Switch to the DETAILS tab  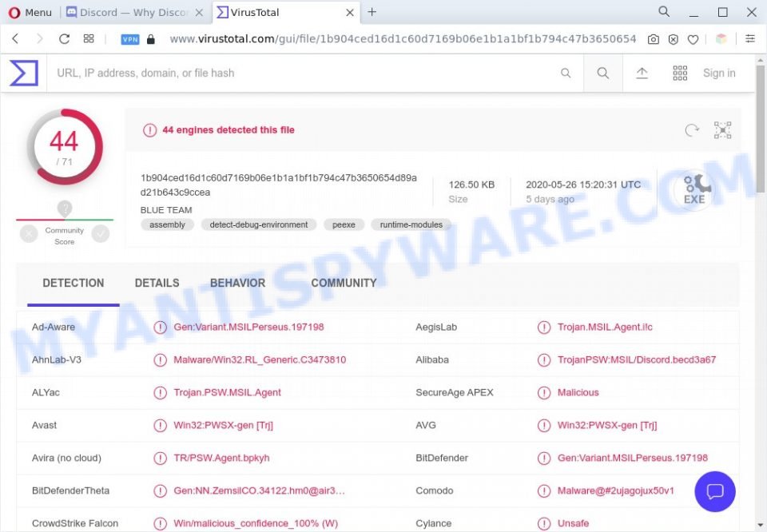[157, 283]
